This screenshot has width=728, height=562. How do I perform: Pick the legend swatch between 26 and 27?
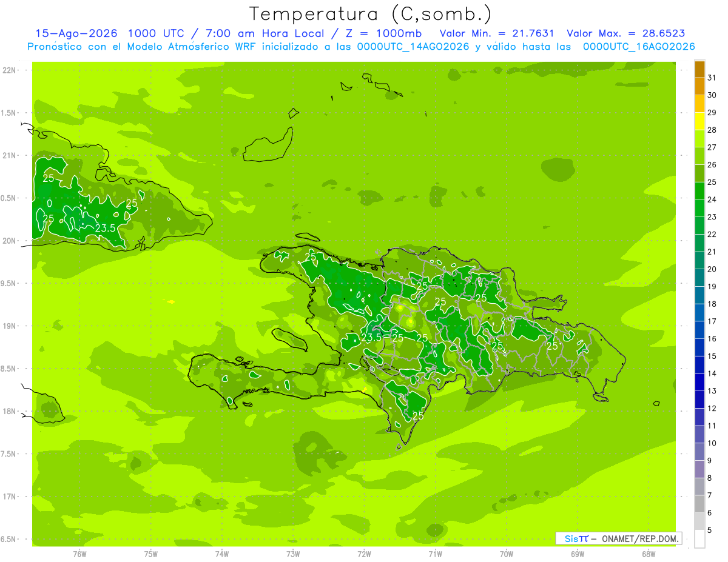point(700,156)
